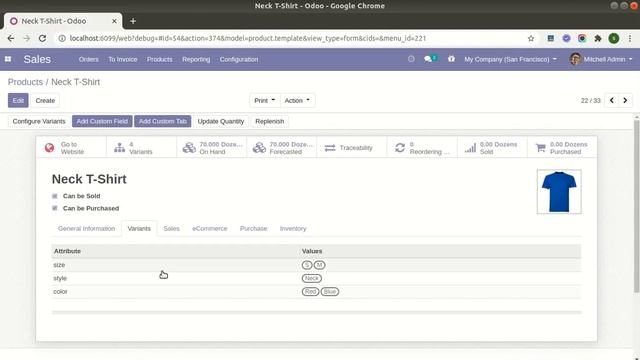Expand the Print dropdown
Image resolution: width=640 pixels, height=360 pixels.
(264, 100)
